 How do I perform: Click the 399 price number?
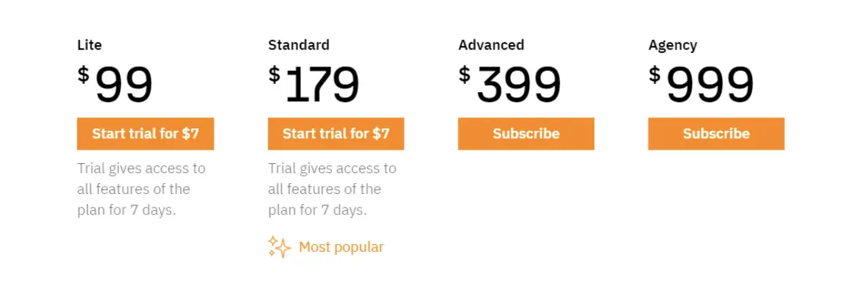coord(518,85)
